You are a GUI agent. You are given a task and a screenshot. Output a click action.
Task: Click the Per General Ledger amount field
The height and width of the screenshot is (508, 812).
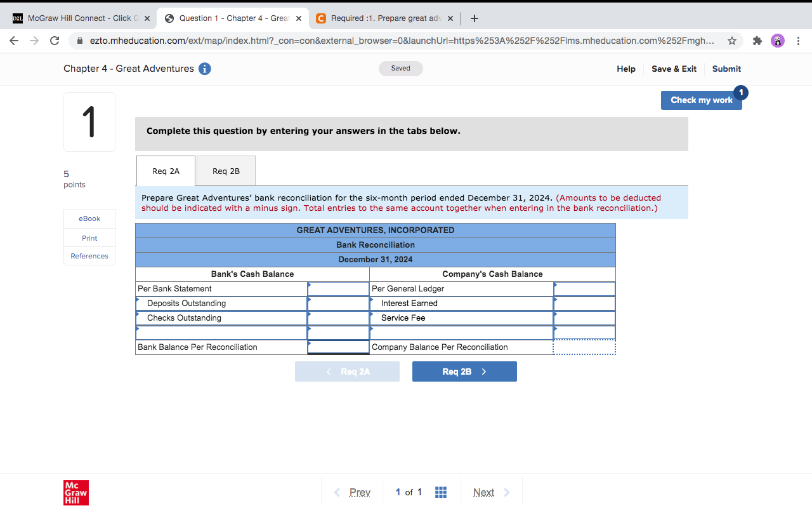click(584, 289)
